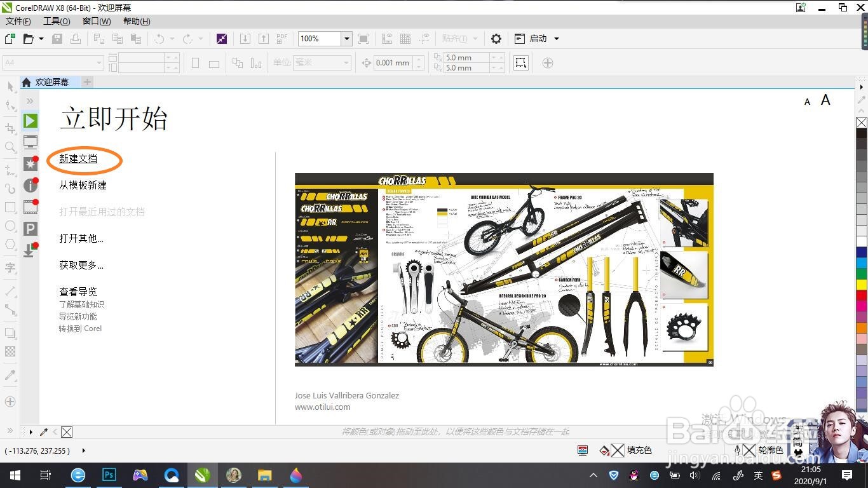Image resolution: width=868 pixels, height=488 pixels.
Task: Click the plus tab to add document
Action: pyautogui.click(x=88, y=82)
